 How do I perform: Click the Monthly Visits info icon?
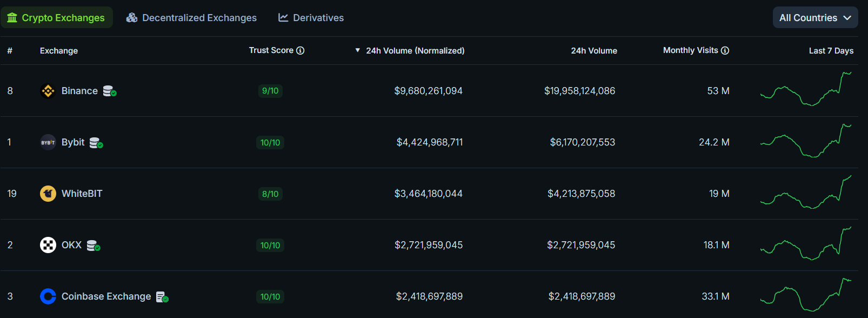pos(725,50)
